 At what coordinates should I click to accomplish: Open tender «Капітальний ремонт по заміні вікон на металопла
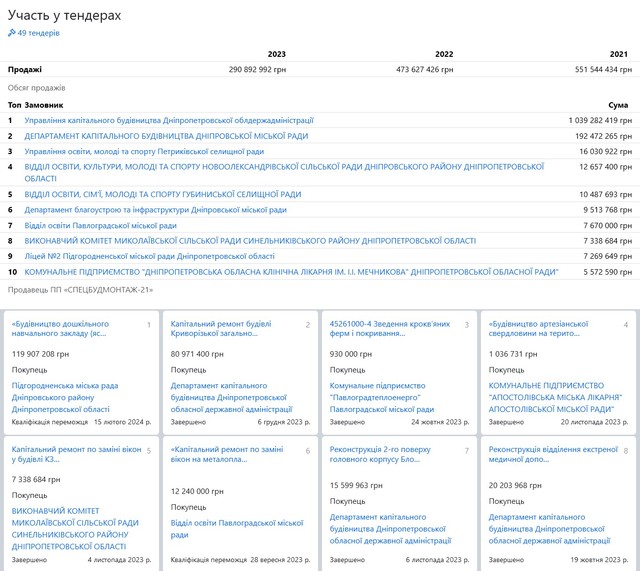[x=227, y=454]
